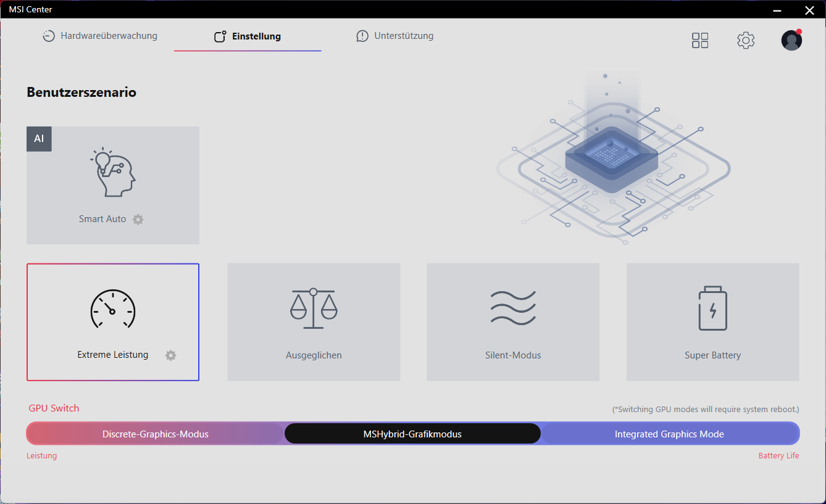Click the GPU Switch label
The image size is (826, 504).
click(54, 408)
